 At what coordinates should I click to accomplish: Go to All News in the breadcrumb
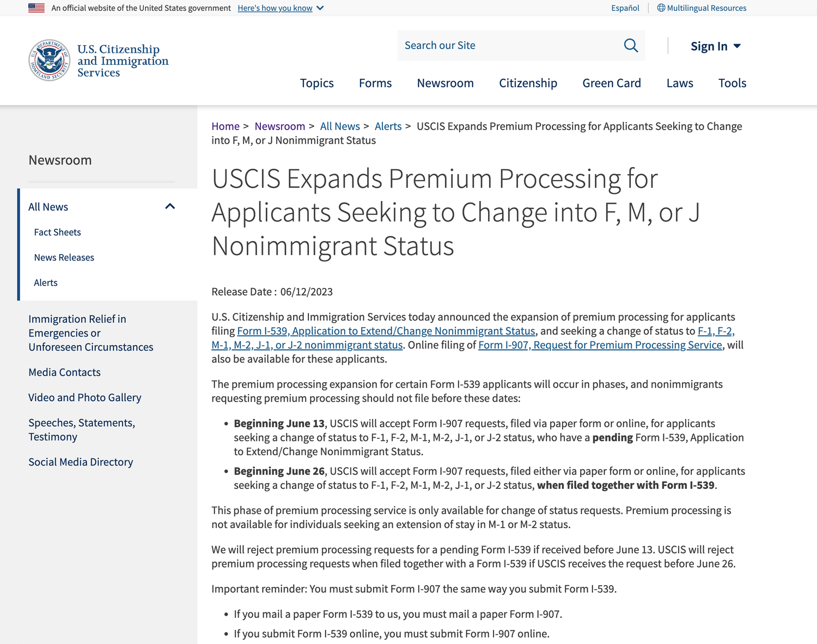[x=340, y=126]
